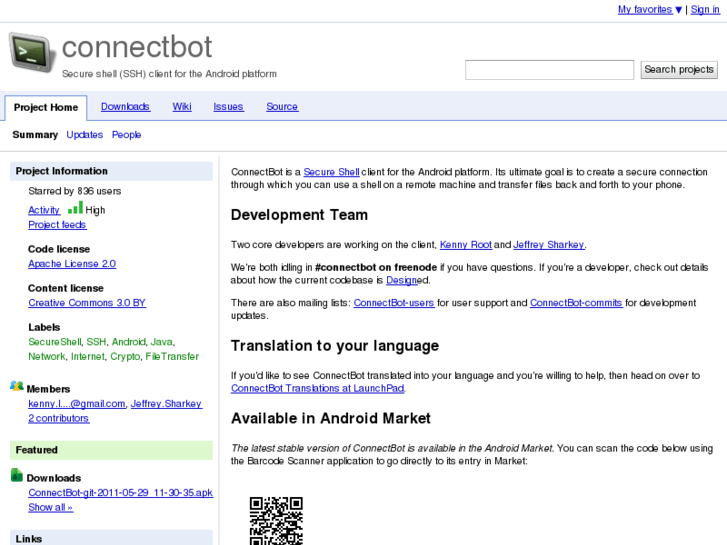Switch to the Downloads tab
Image resolution: width=727 pixels, height=545 pixels.
(125, 107)
